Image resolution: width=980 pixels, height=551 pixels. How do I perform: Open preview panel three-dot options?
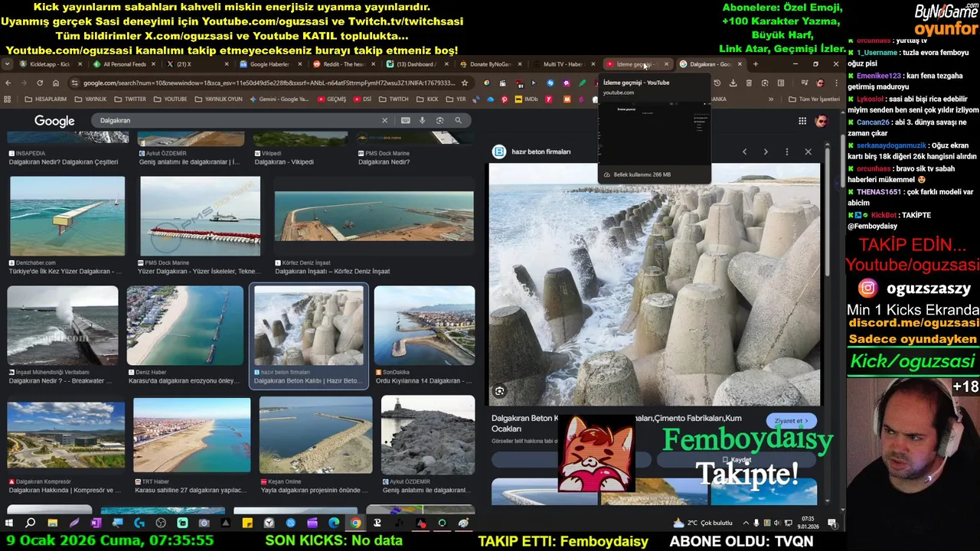tap(787, 152)
